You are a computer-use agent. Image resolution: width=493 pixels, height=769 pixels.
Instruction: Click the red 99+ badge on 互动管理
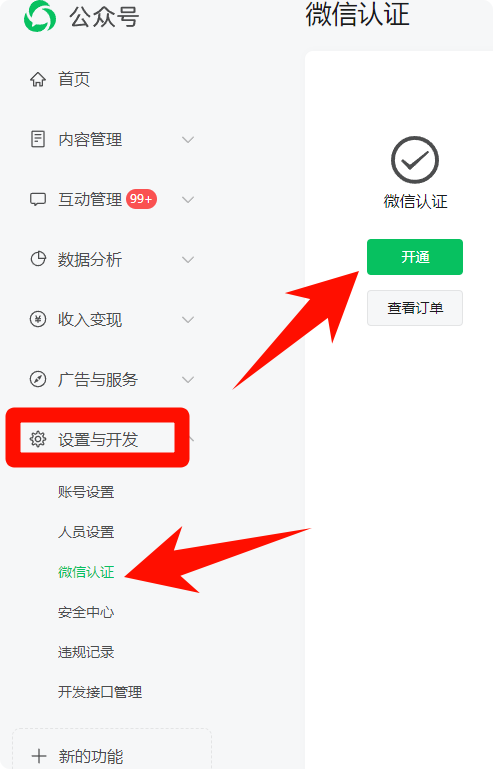click(141, 199)
